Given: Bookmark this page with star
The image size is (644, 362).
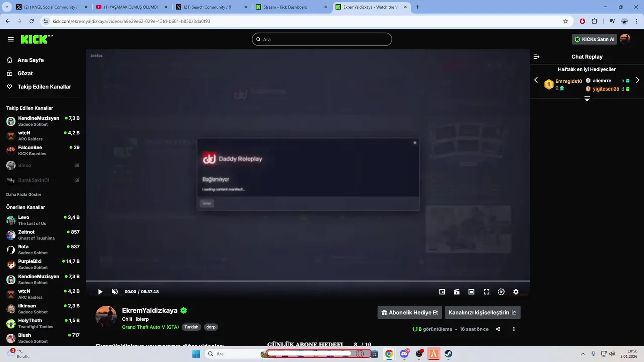Looking at the screenshot, I should tap(566, 21).
